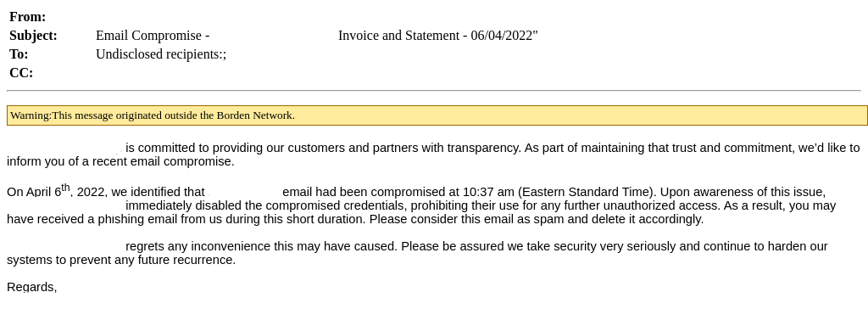
Task: Click the 'Undisclosed recipients:;' field
Action: 161,54
